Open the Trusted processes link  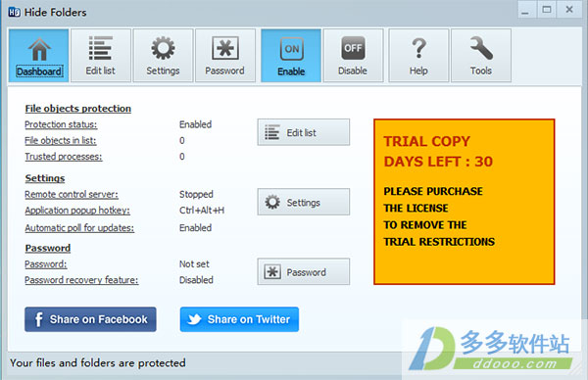click(64, 157)
